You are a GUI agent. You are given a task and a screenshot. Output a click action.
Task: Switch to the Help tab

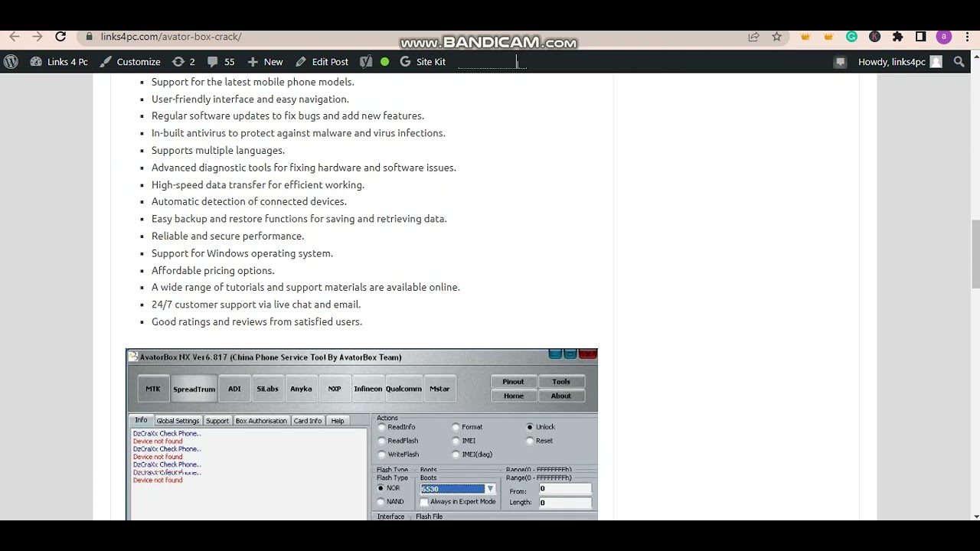(338, 421)
